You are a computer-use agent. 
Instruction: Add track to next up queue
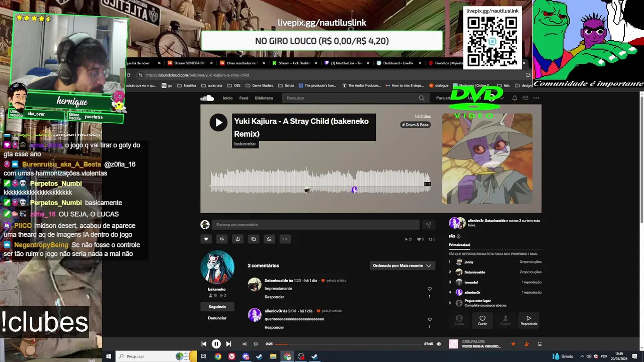[269, 239]
